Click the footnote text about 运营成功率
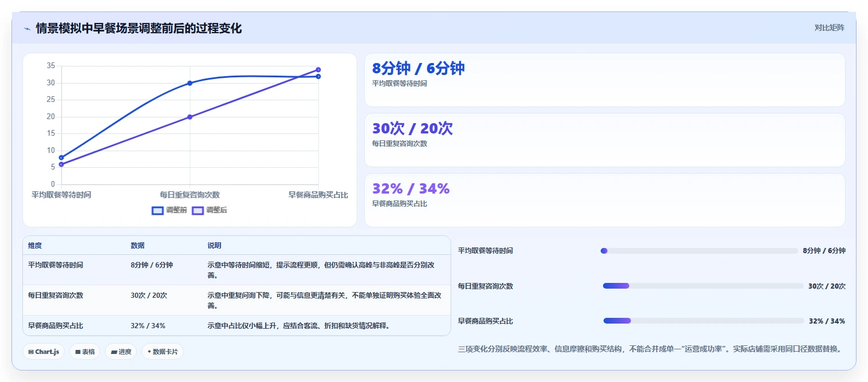This screenshot has height=382, width=868. point(650,349)
